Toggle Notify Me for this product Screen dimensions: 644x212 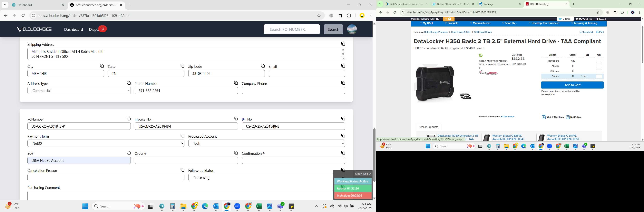[573, 117]
